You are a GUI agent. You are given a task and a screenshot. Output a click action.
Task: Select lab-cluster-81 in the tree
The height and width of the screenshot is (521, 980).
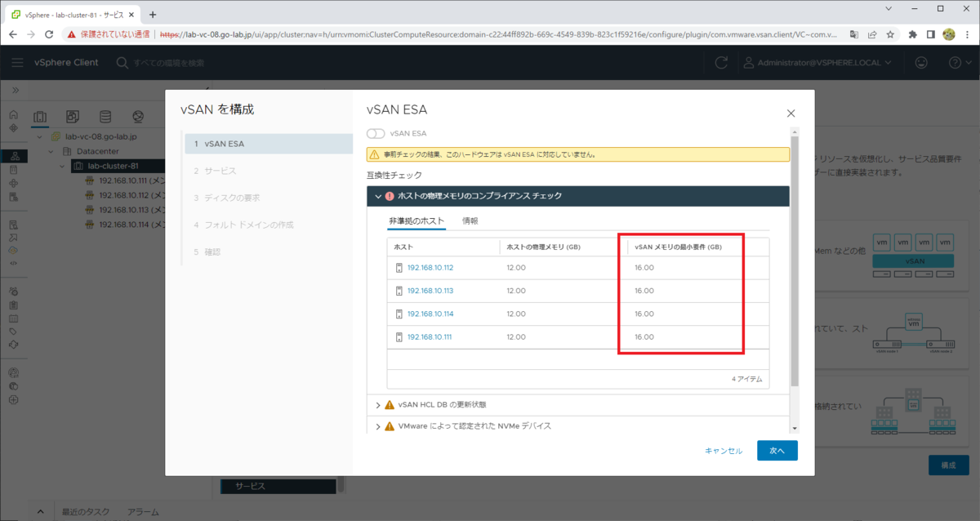pos(112,166)
